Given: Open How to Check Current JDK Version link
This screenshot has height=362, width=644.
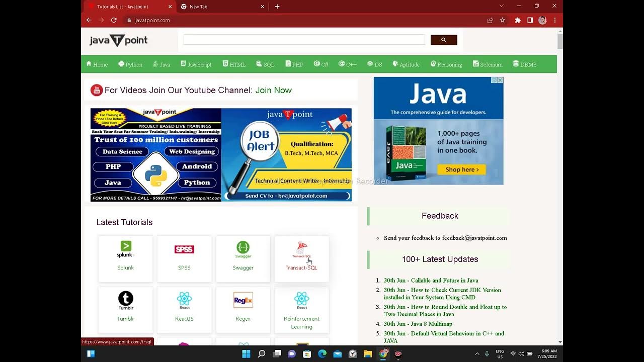Looking at the screenshot, I should (x=442, y=294).
